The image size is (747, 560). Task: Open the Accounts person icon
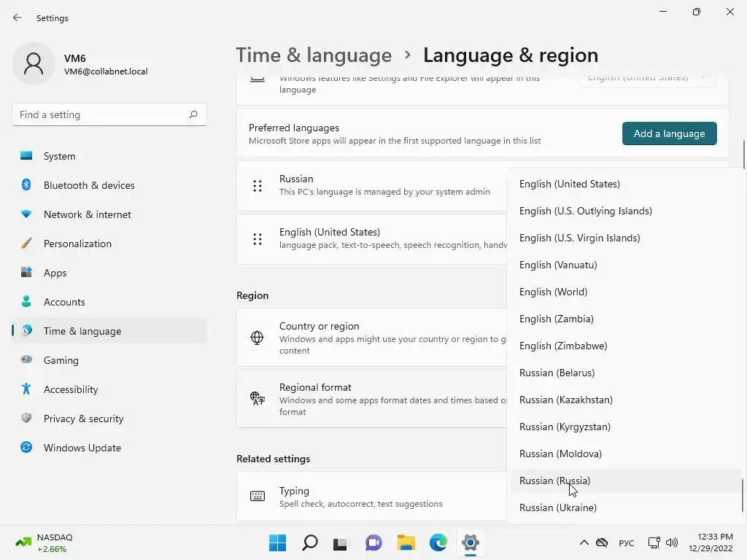(26, 301)
